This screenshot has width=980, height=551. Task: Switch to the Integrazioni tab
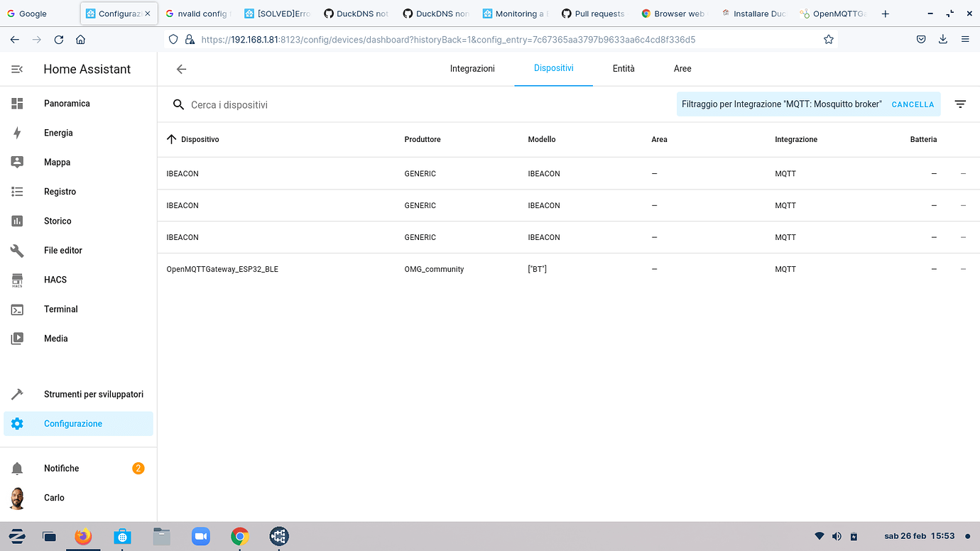click(472, 69)
